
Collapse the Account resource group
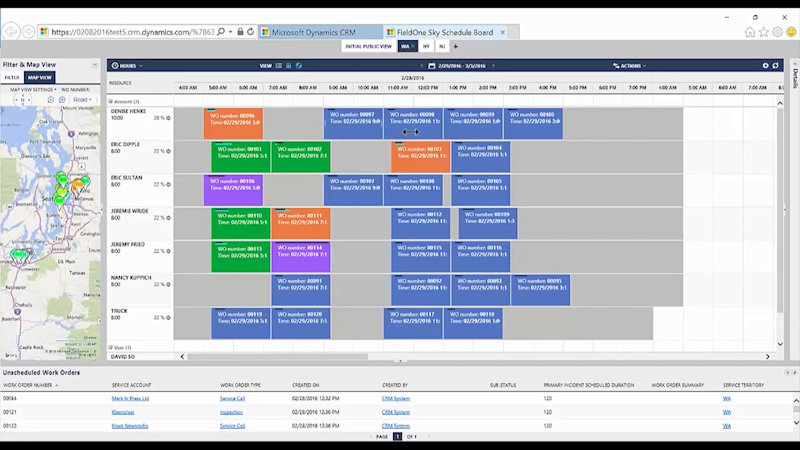111,102
